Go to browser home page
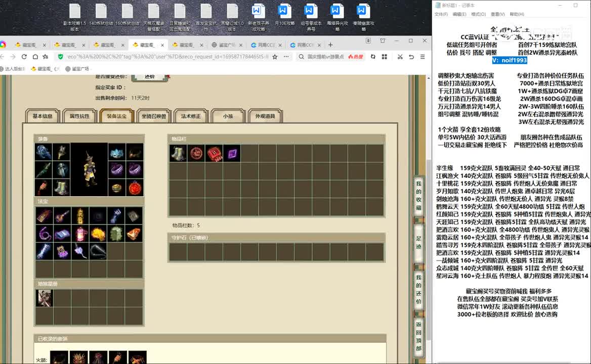The width and height of the screenshot is (591, 364). (35, 57)
